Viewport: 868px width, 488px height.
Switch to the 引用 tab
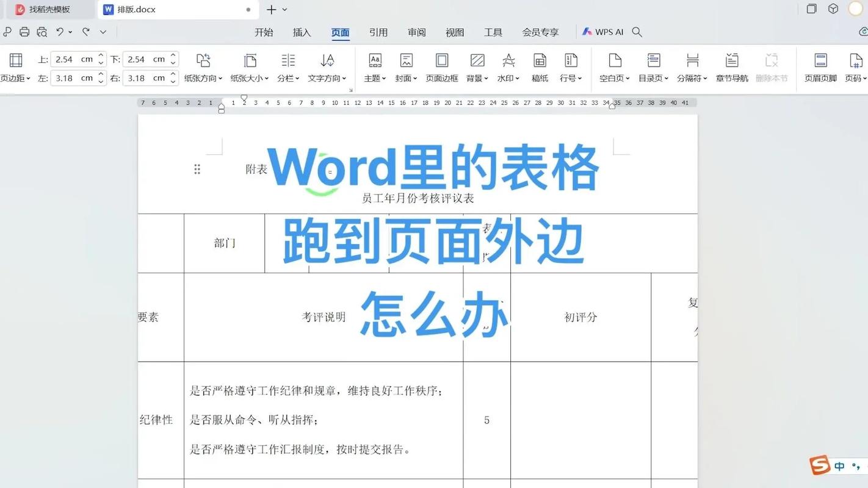(378, 32)
